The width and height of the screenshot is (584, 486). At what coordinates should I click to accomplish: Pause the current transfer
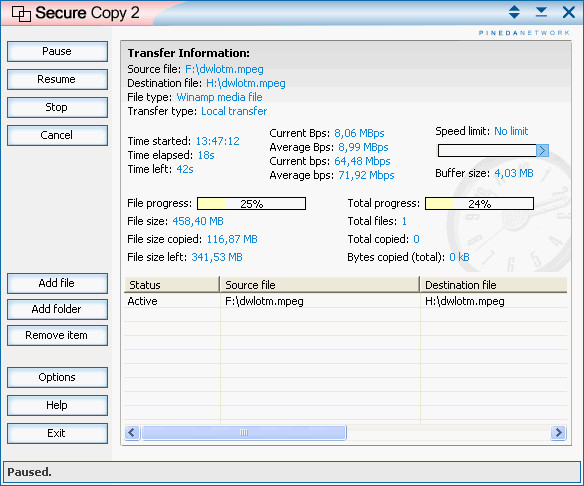(57, 51)
